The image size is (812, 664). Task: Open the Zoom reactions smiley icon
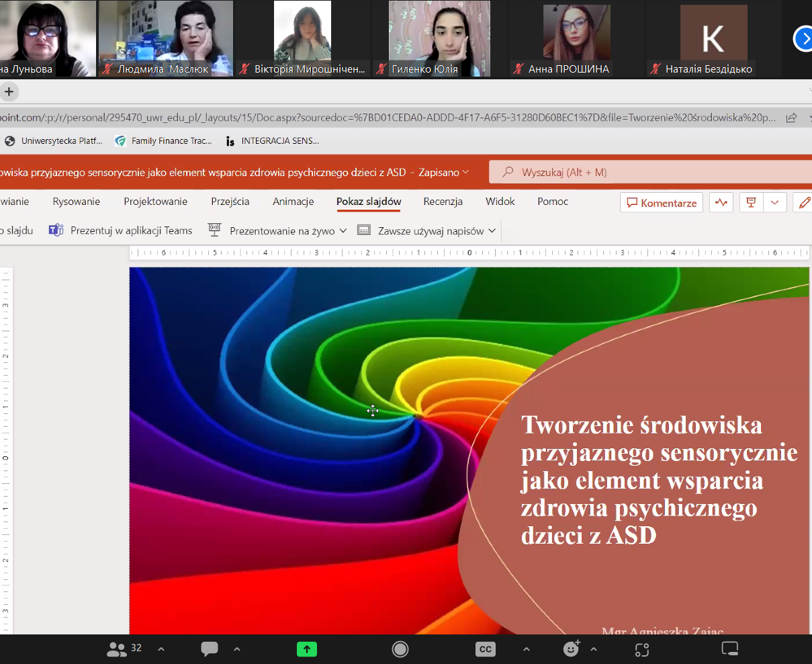(x=571, y=649)
